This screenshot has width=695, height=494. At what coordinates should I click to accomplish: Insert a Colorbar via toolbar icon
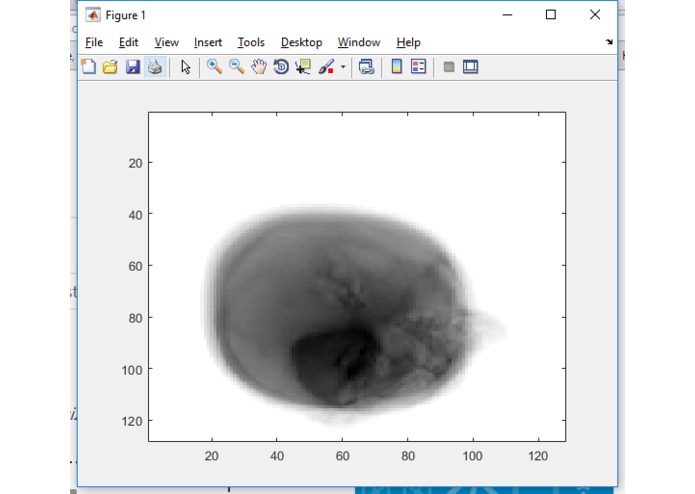397,67
